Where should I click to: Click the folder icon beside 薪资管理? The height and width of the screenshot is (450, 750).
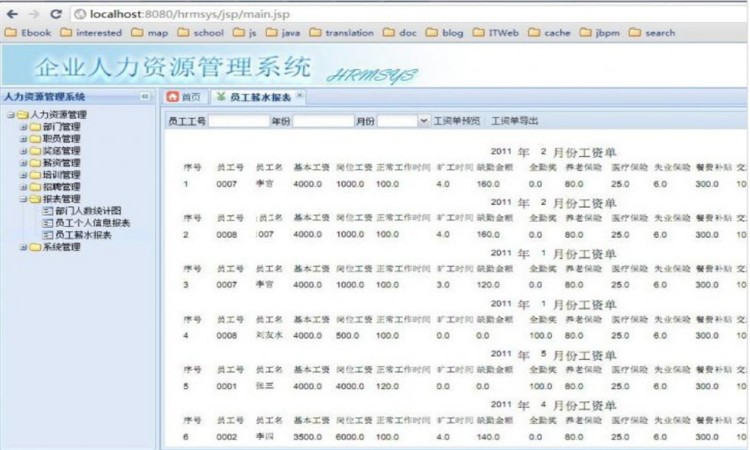coord(35,163)
